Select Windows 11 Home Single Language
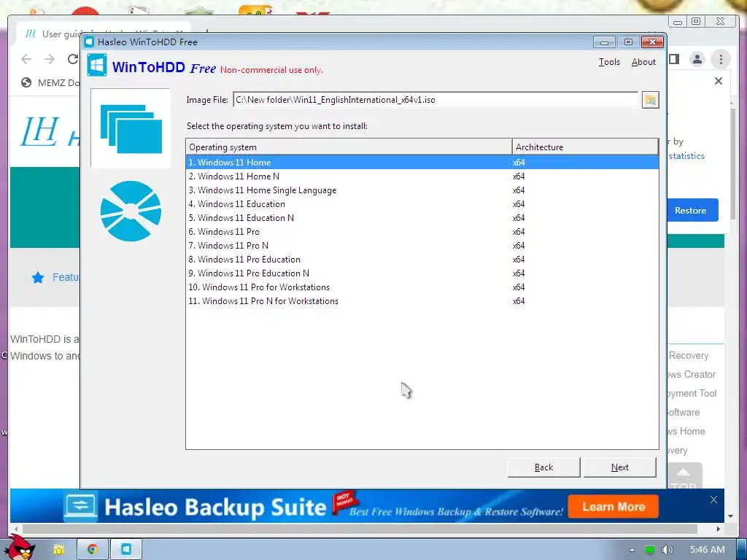747x560 pixels. coord(422,190)
